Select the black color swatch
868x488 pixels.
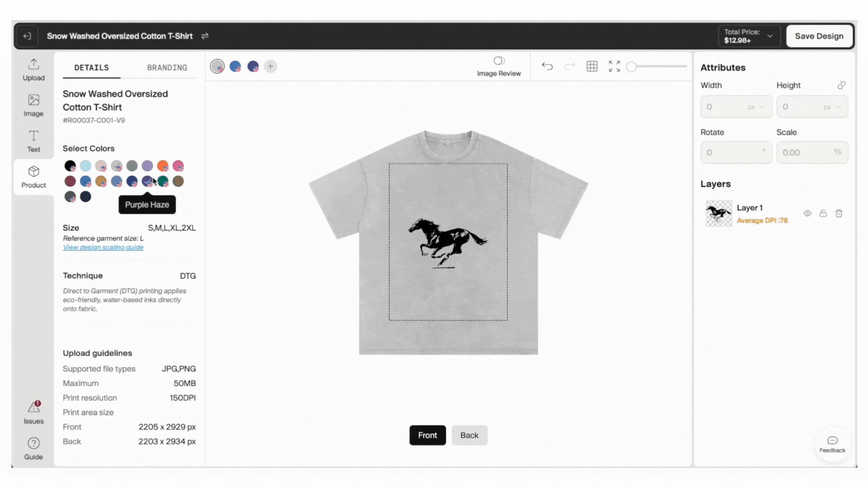click(x=70, y=166)
